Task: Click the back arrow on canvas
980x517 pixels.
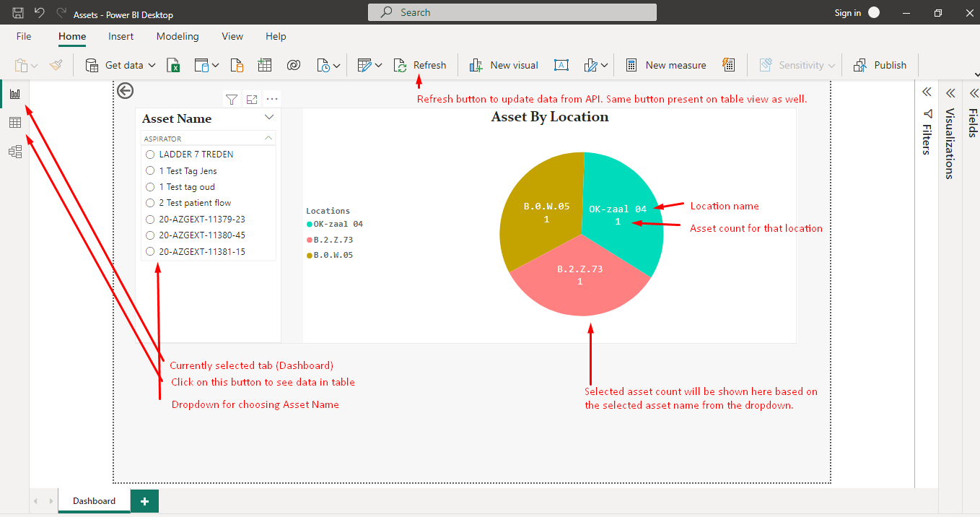Action: click(x=125, y=90)
